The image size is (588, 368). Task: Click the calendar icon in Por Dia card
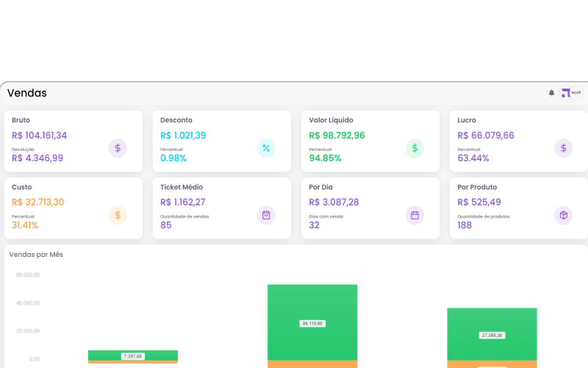point(415,215)
